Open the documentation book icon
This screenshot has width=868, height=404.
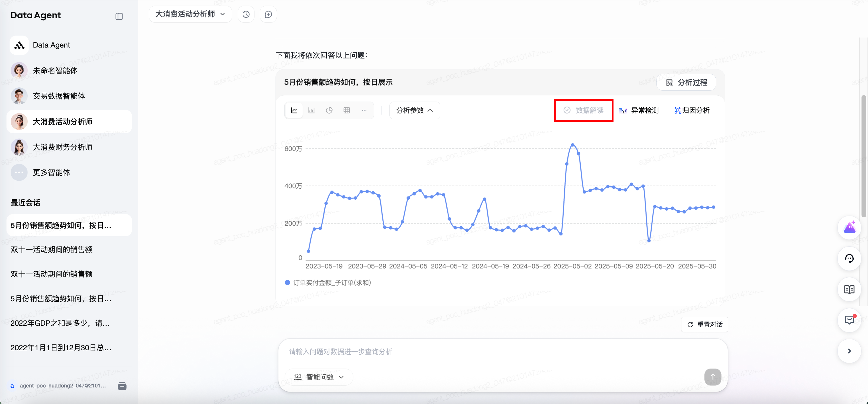coord(849,289)
